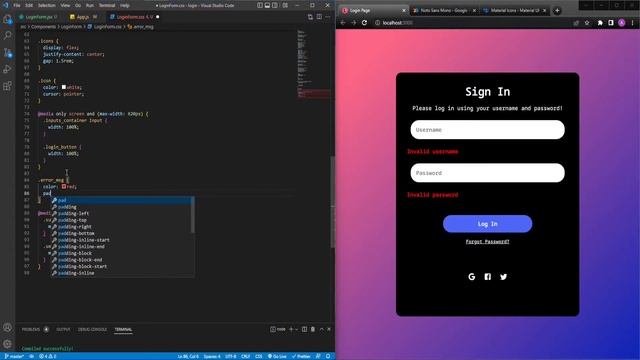
Task: Open the browser extensions puzzle icon
Action: pos(600,23)
